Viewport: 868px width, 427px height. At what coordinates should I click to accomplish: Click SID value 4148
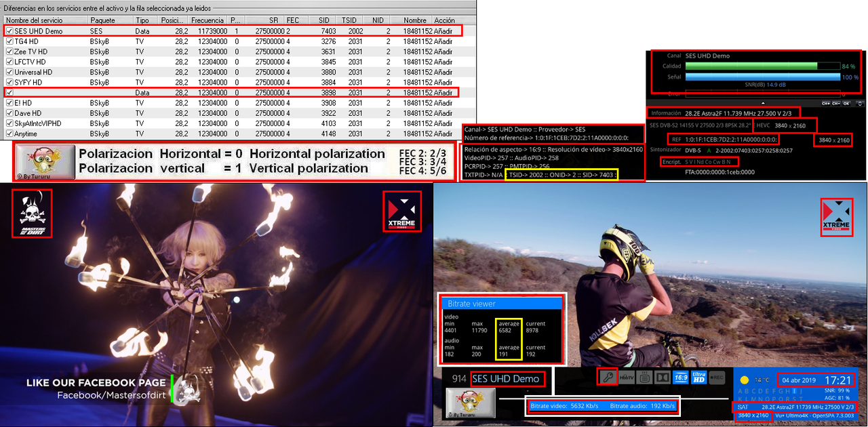click(328, 134)
